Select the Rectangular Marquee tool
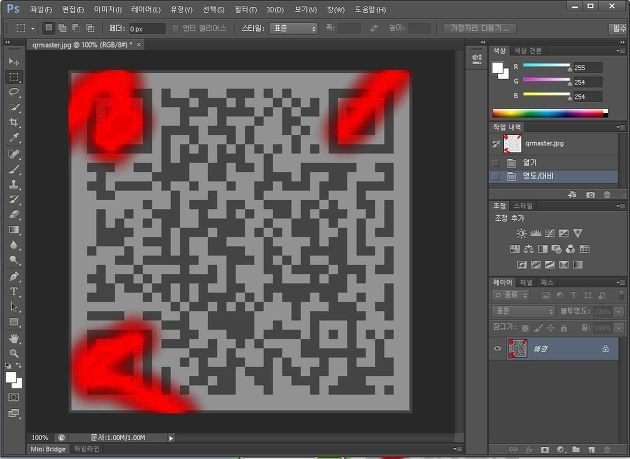630x459 pixels. [x=14, y=77]
